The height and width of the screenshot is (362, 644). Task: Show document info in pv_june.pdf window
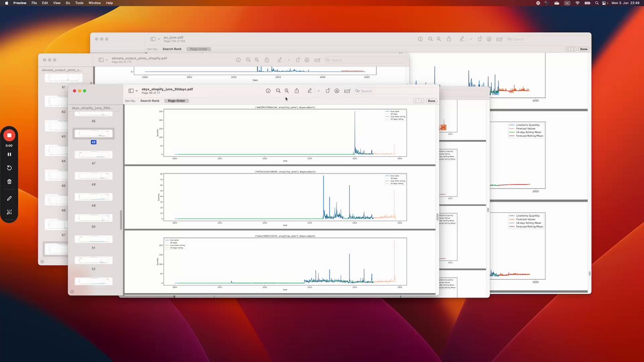[x=420, y=39]
